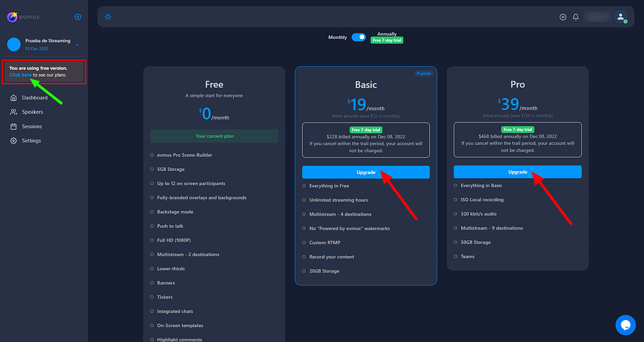This screenshot has width=644, height=342.
Task: Click 'Custom RTMP' feature
Action: pyautogui.click(x=325, y=243)
